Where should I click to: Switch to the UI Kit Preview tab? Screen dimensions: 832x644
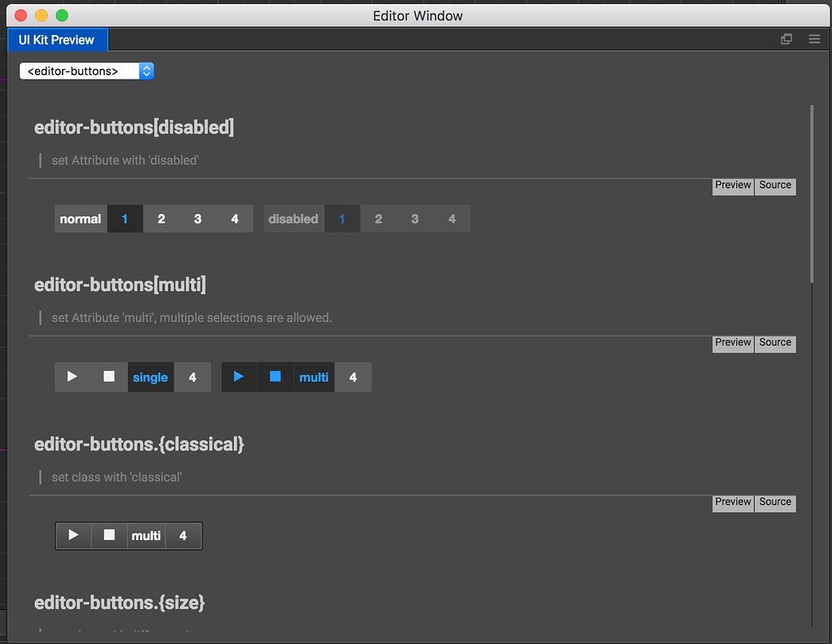click(57, 40)
